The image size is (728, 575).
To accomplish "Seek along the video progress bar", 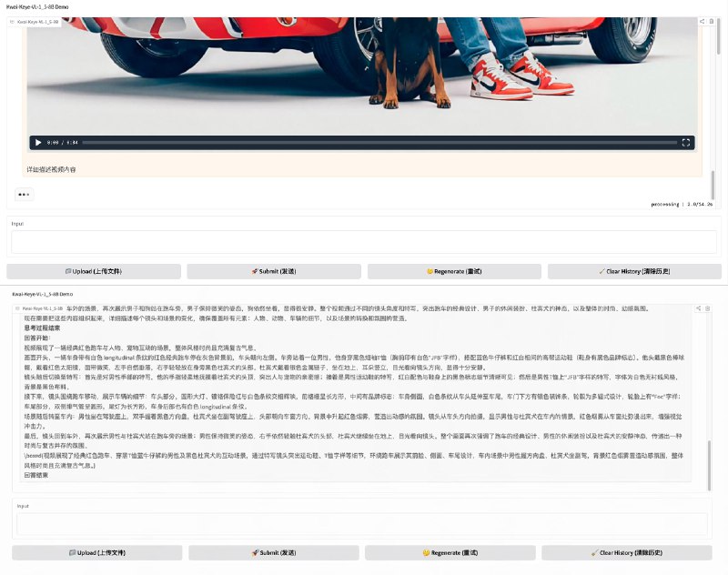I will [x=379, y=143].
